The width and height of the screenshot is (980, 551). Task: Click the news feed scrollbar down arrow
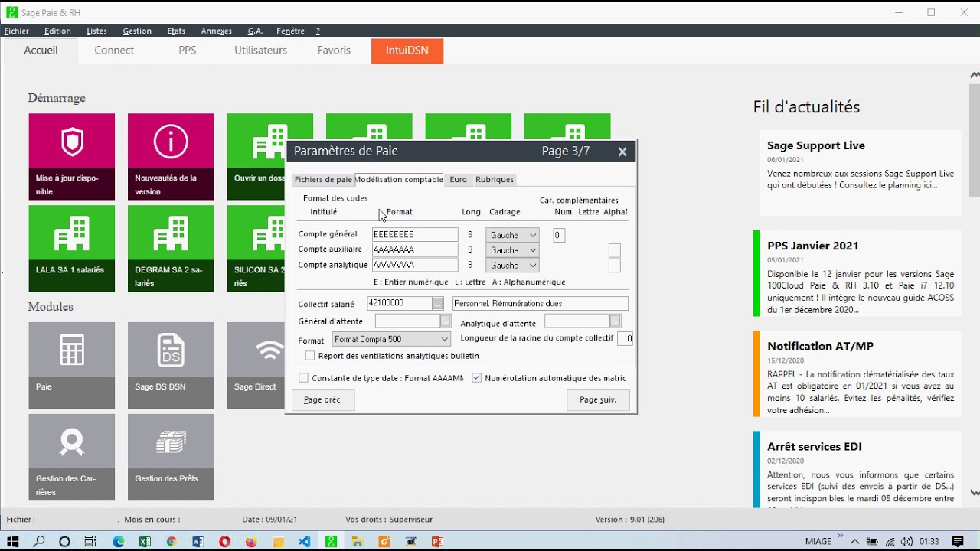click(975, 494)
